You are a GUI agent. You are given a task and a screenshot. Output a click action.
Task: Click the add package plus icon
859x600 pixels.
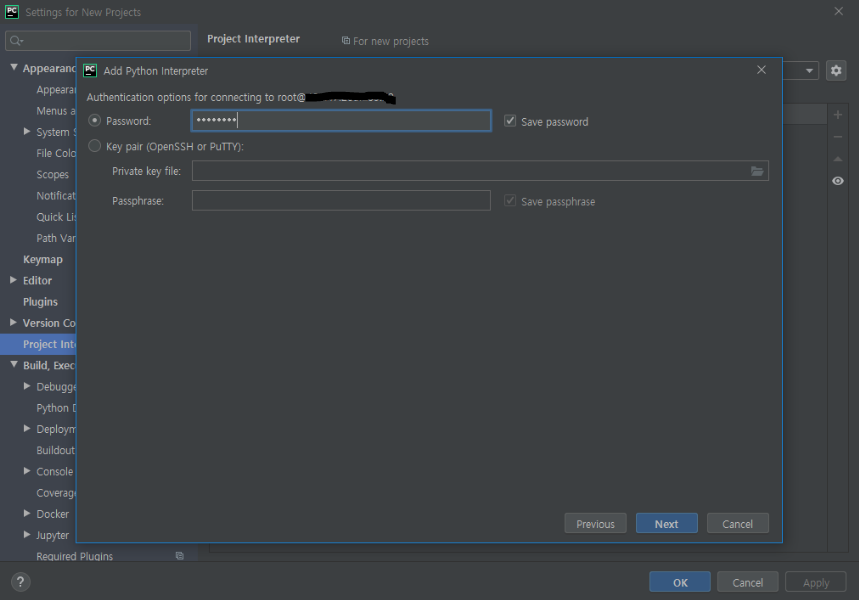(838, 115)
